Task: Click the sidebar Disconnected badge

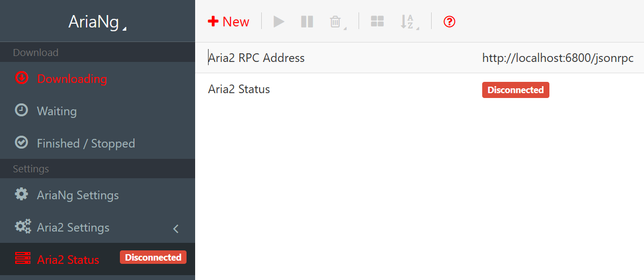Action: click(153, 257)
